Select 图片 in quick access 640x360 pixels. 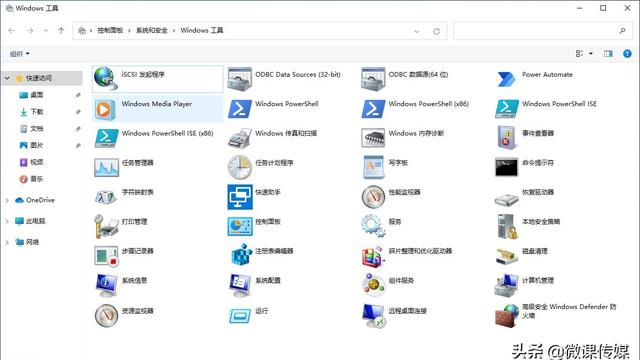(37, 145)
